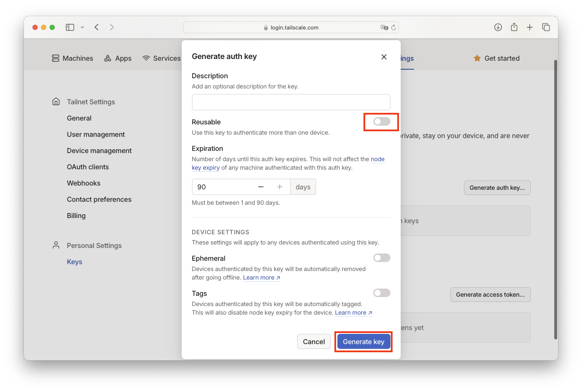Click the Safari share icon
582x392 pixels.
pos(514,27)
